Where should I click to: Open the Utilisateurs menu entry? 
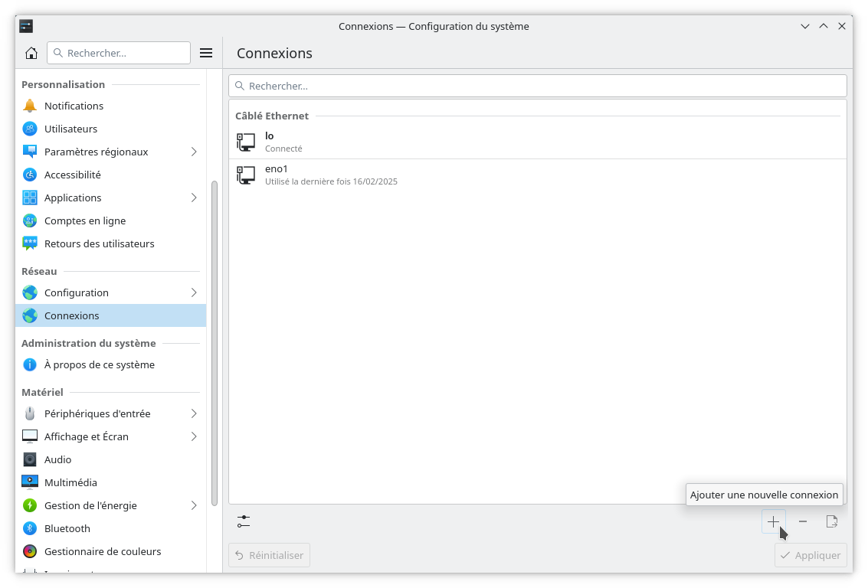pyautogui.click(x=70, y=129)
